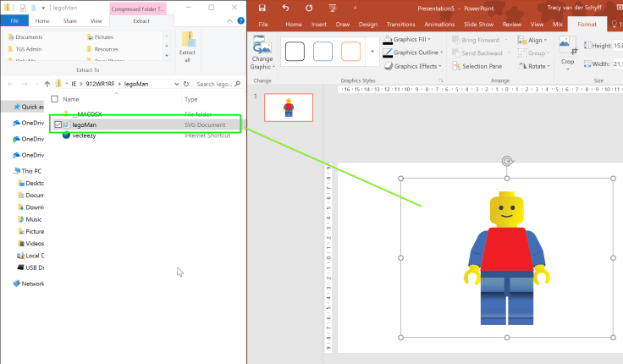Click Extract all in File Explorer
Image resolution: width=623 pixels, height=364 pixels.
tap(188, 47)
